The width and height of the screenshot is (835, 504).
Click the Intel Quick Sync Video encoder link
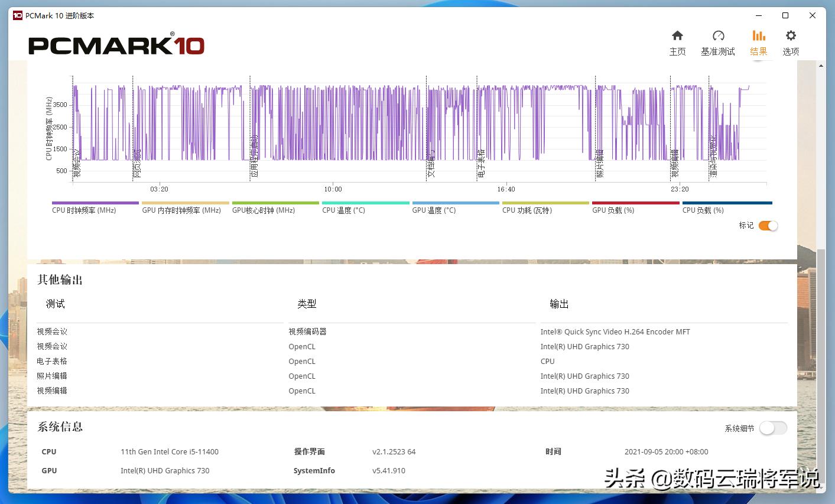(615, 331)
